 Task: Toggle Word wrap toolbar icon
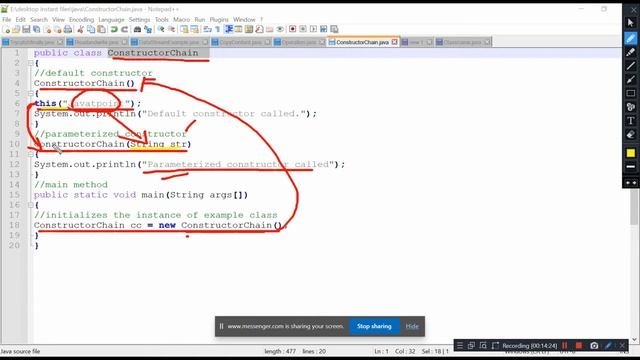coord(207,29)
